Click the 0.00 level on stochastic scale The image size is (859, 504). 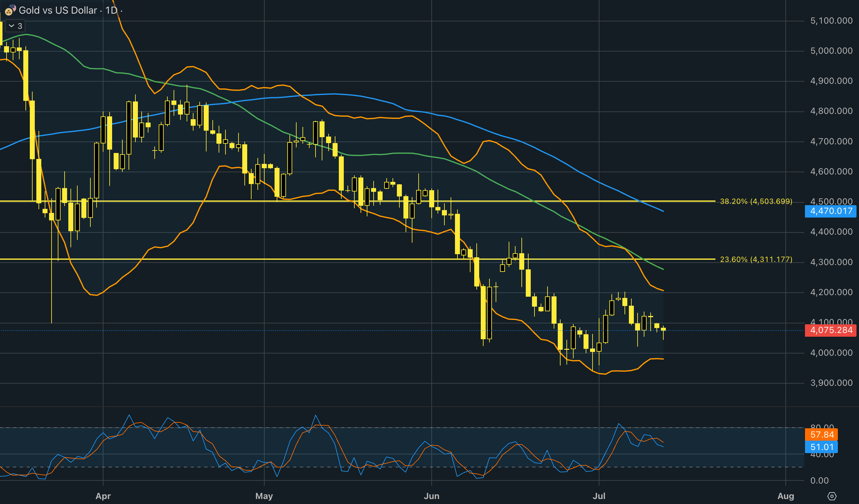[x=820, y=480]
